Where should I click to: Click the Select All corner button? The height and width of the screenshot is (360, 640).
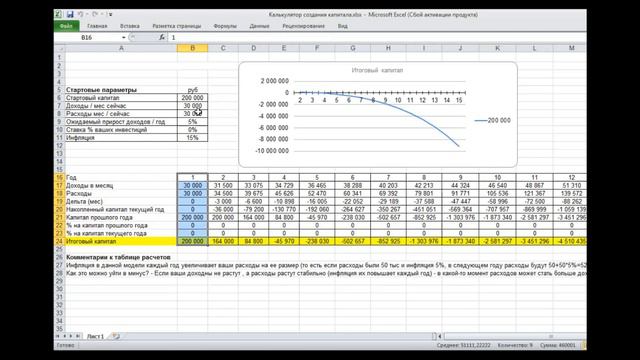pyautogui.click(x=59, y=48)
